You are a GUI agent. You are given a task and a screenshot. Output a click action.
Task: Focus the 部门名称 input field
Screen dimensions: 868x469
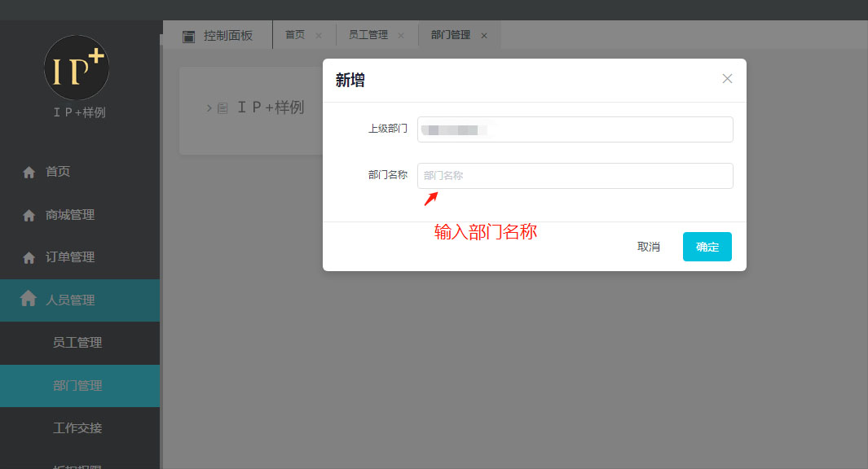[575, 176]
